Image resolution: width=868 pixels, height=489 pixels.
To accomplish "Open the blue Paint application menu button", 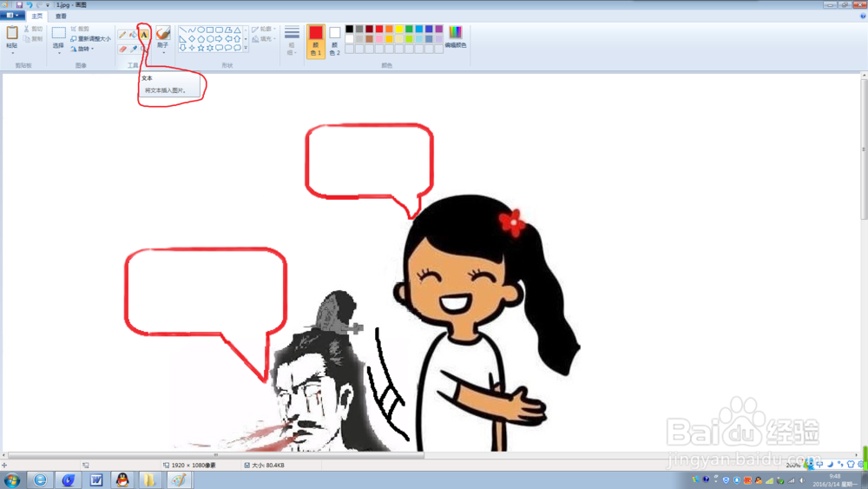I will click(x=12, y=16).
